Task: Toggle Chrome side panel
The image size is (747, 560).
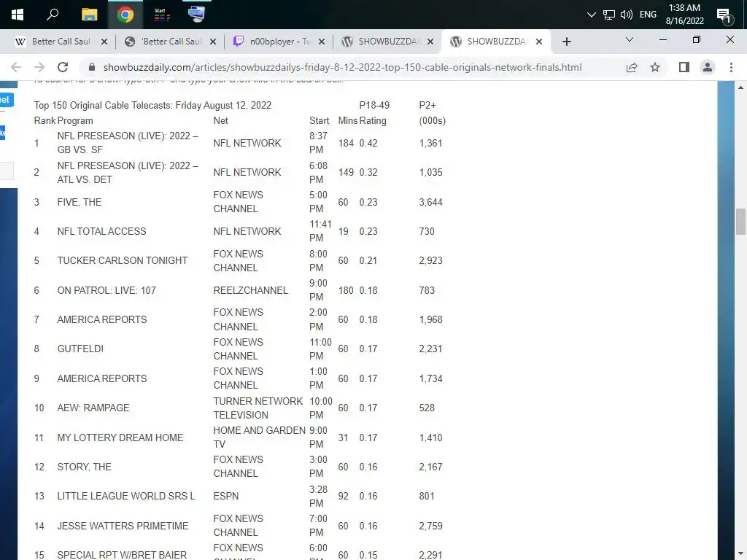Action: tap(684, 67)
